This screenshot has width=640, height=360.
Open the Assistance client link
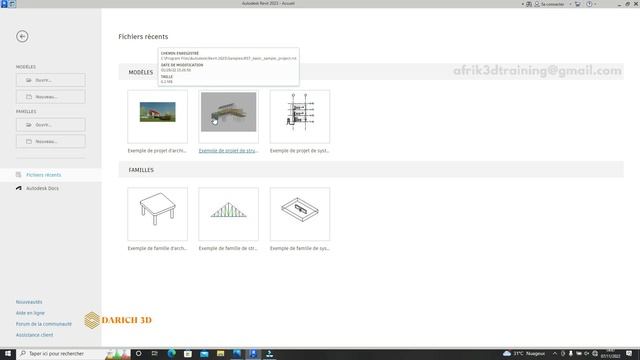pyautogui.click(x=34, y=335)
